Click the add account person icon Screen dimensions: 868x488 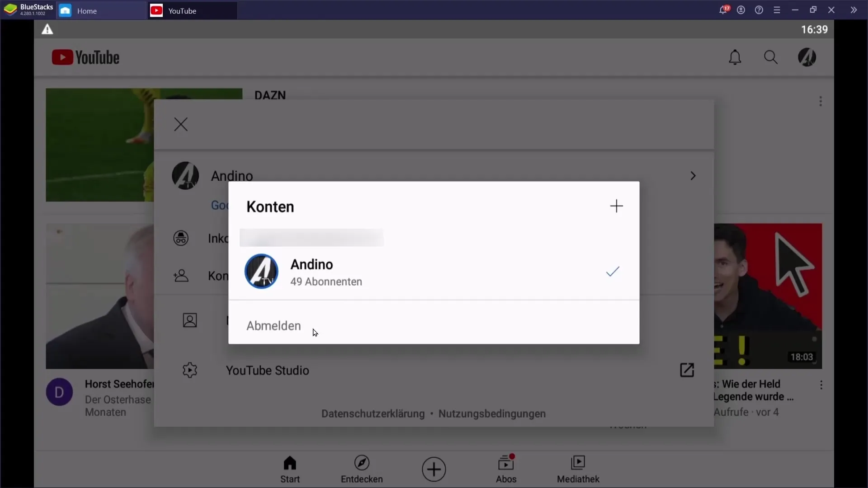181,276
